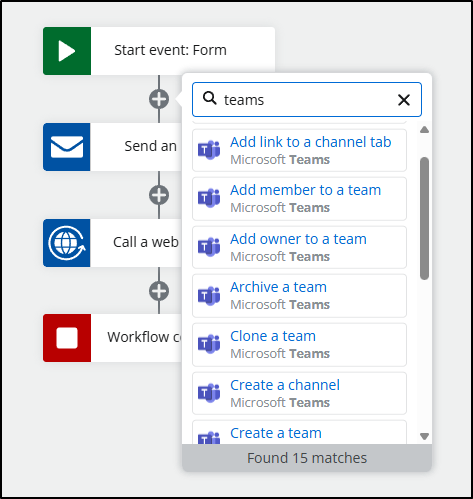Click the Call a web service globe icon

[67, 243]
